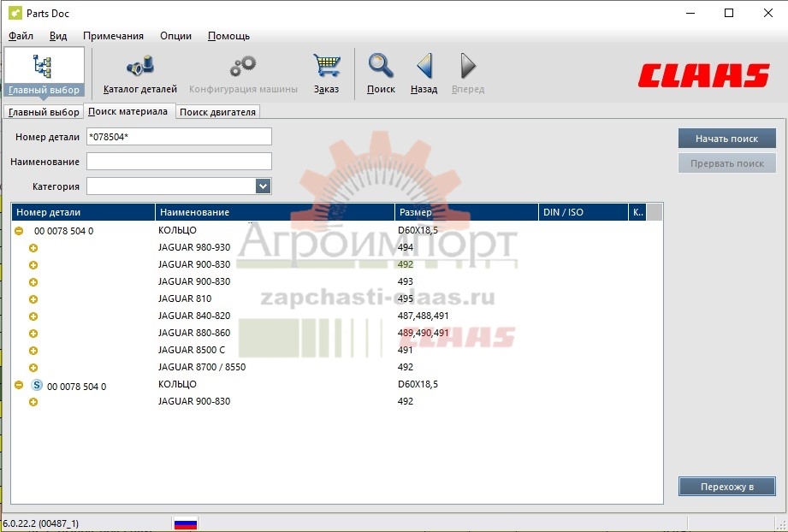
Task: Go back with Назад arrow
Action: (424, 74)
